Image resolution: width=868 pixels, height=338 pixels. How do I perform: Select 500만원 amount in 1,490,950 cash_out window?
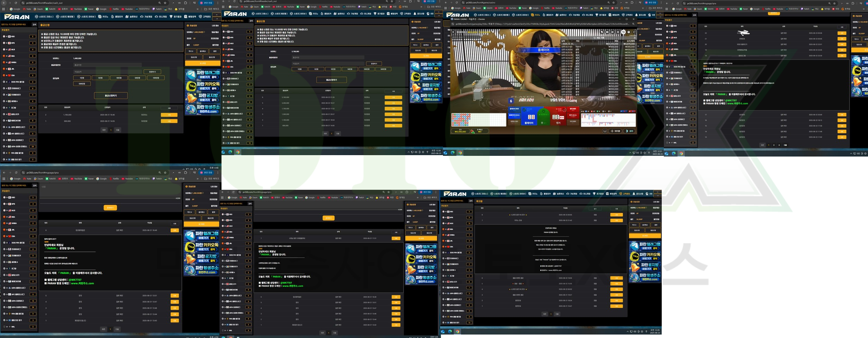pos(82,83)
